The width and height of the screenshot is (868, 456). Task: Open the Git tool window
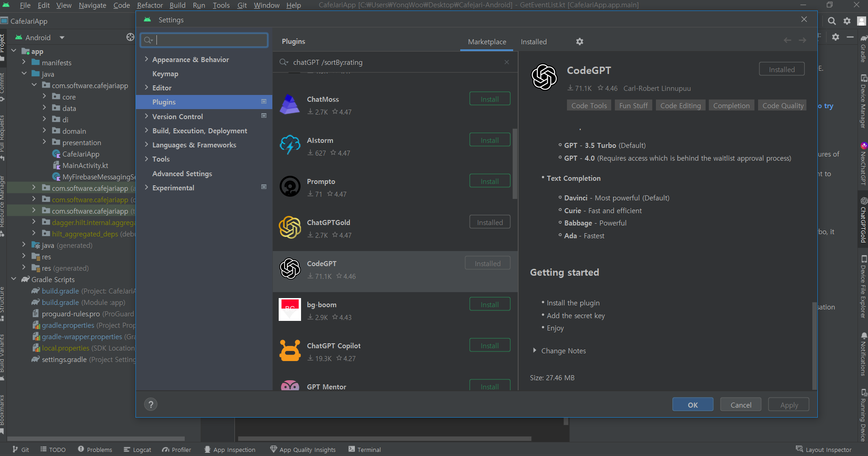coord(21,450)
